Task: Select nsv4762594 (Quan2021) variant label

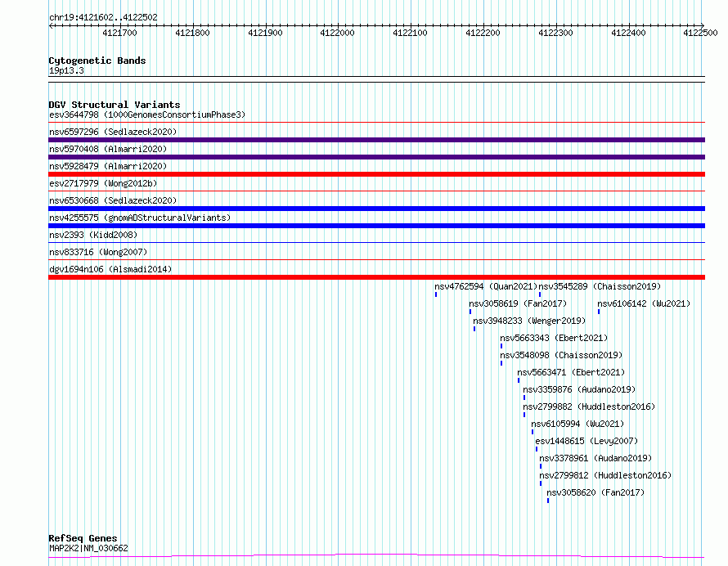Action: click(x=486, y=286)
